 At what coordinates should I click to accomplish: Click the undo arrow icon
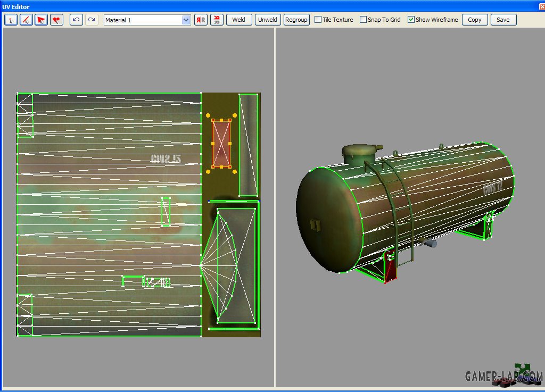pos(76,20)
